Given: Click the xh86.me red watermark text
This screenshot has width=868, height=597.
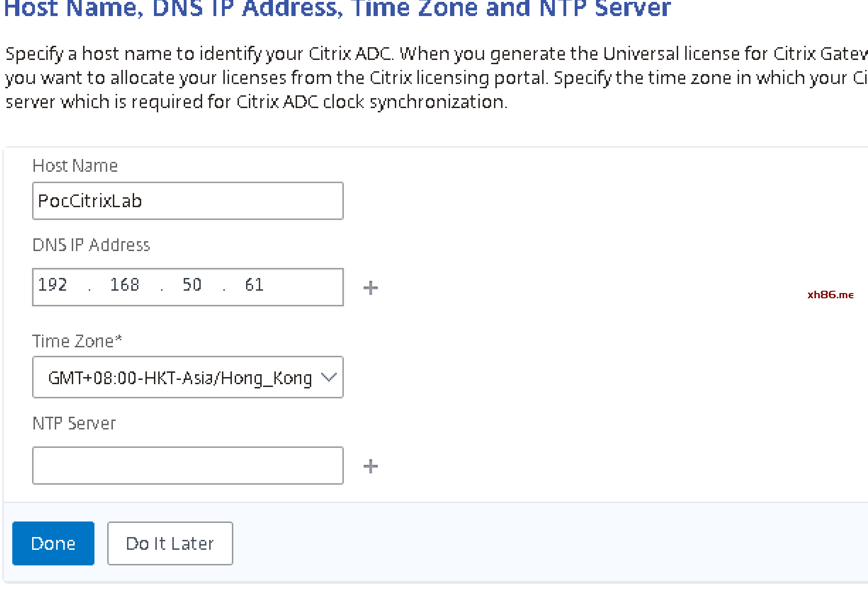Looking at the screenshot, I should click(830, 295).
